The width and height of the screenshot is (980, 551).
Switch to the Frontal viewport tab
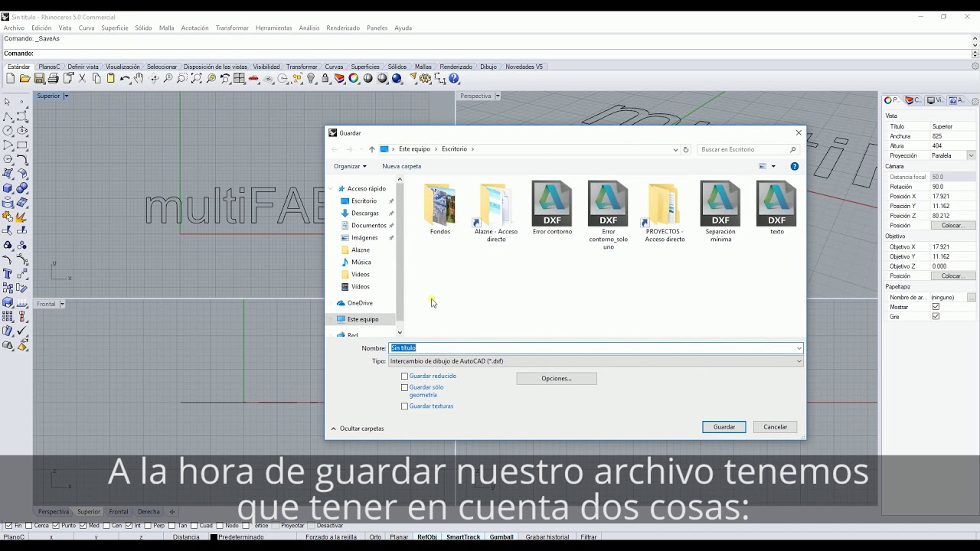pyautogui.click(x=119, y=512)
